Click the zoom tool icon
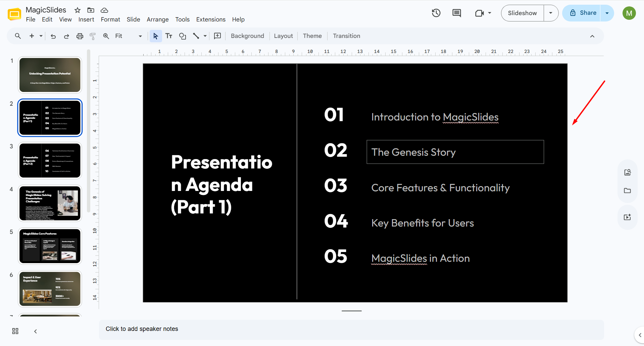Screen dimensions: 644x346 106,36
